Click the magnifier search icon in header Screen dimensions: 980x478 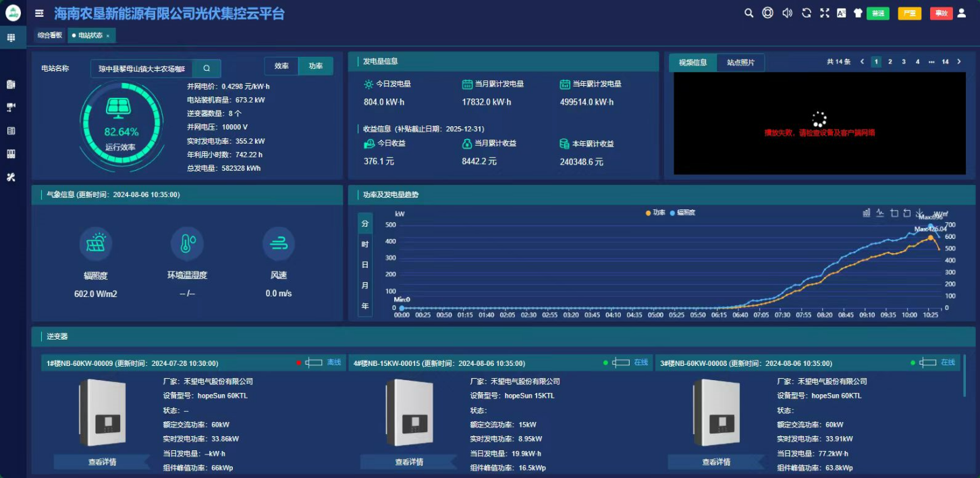[x=748, y=13]
